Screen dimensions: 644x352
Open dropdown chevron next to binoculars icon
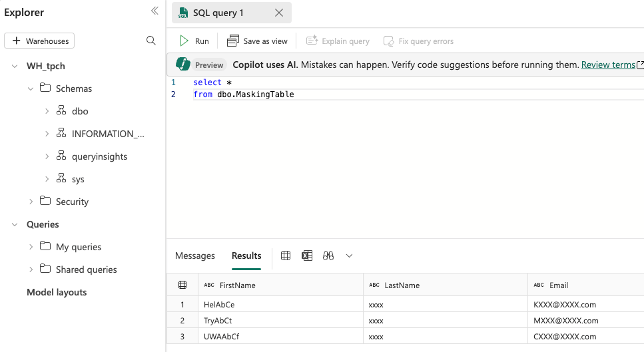click(349, 256)
